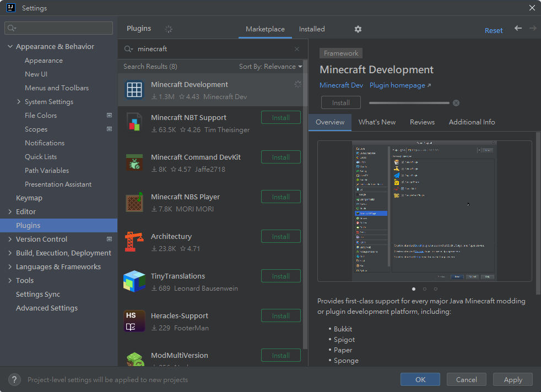Switch to the Marketplace tab
This screenshot has width=541, height=392.
point(265,29)
